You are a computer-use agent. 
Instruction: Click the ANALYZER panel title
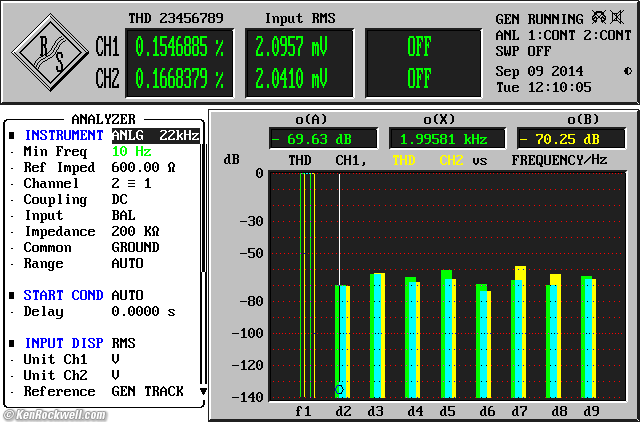pyautogui.click(x=103, y=119)
